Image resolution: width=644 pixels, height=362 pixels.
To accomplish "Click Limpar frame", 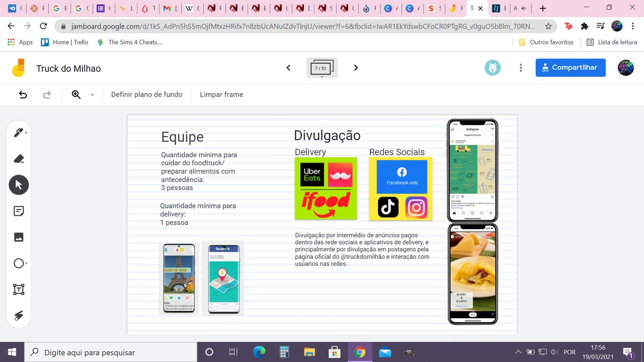I will (221, 95).
